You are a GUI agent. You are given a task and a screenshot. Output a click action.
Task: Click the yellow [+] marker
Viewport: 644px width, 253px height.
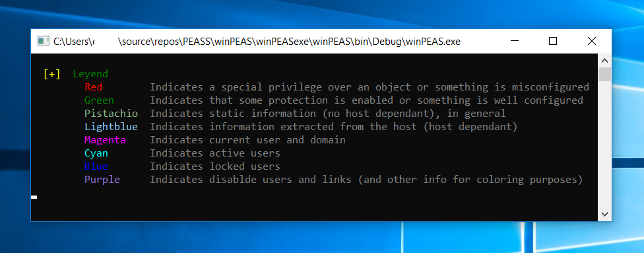point(51,74)
